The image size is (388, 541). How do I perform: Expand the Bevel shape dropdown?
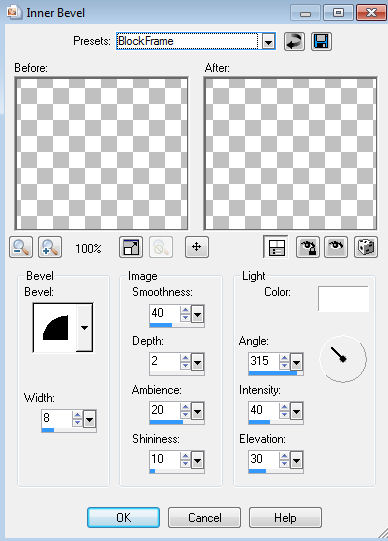pos(84,327)
